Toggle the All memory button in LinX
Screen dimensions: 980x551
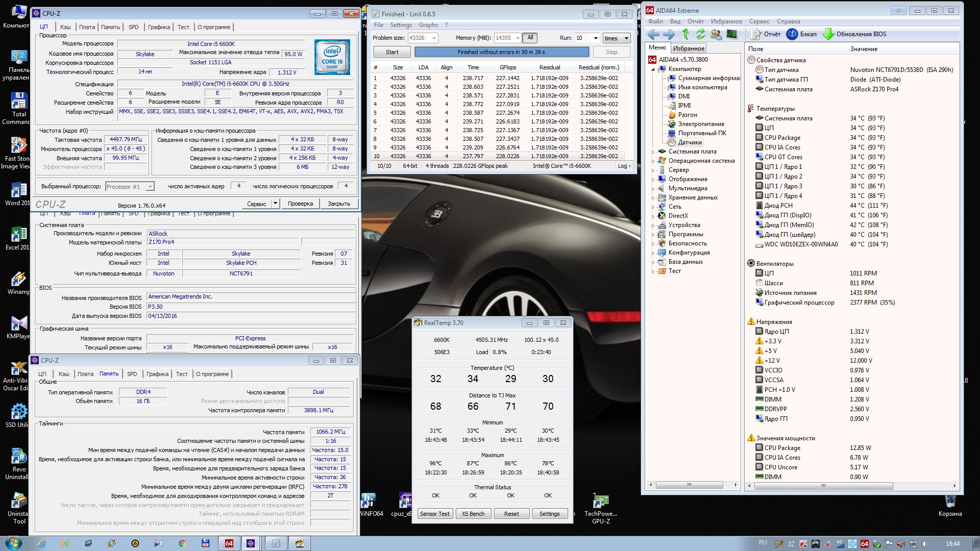(530, 38)
